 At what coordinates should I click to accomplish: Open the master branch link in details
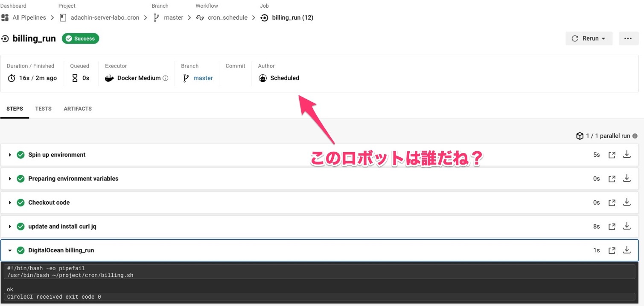click(203, 78)
